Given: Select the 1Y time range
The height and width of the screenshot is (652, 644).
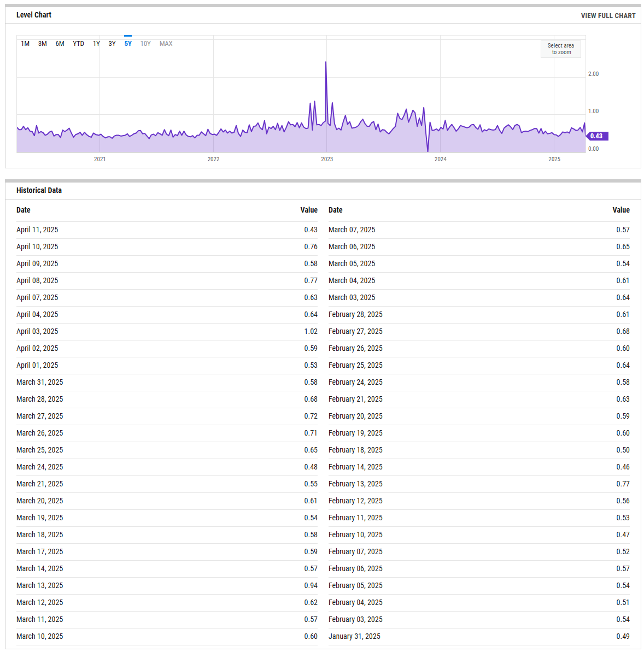Looking at the screenshot, I should 96,44.
